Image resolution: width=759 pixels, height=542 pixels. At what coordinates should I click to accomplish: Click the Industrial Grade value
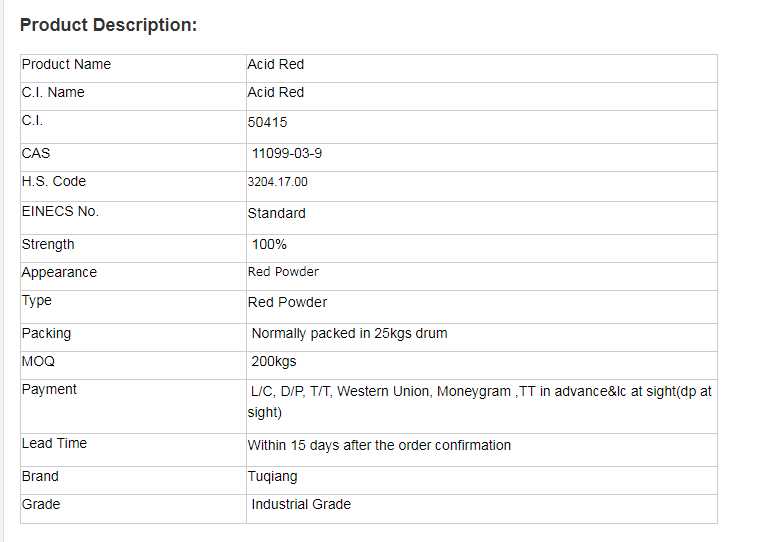click(x=301, y=504)
